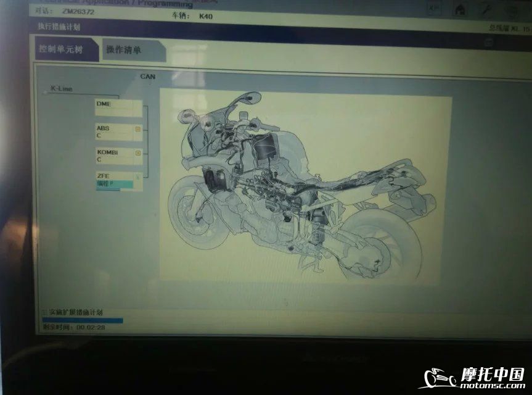Toggle the 实施扩展措施计划 checkbox
532x395 pixels.
pos(44,313)
